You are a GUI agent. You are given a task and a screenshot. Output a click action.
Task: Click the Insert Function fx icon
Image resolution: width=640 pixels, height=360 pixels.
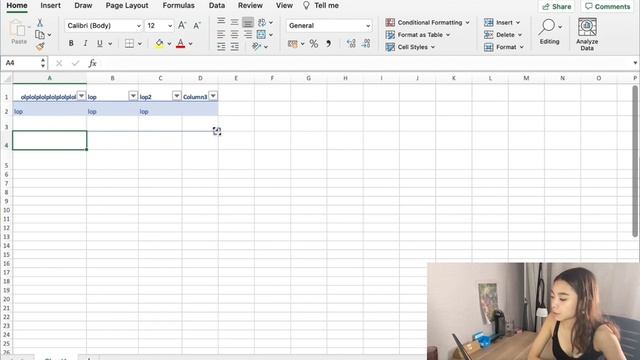(92, 63)
